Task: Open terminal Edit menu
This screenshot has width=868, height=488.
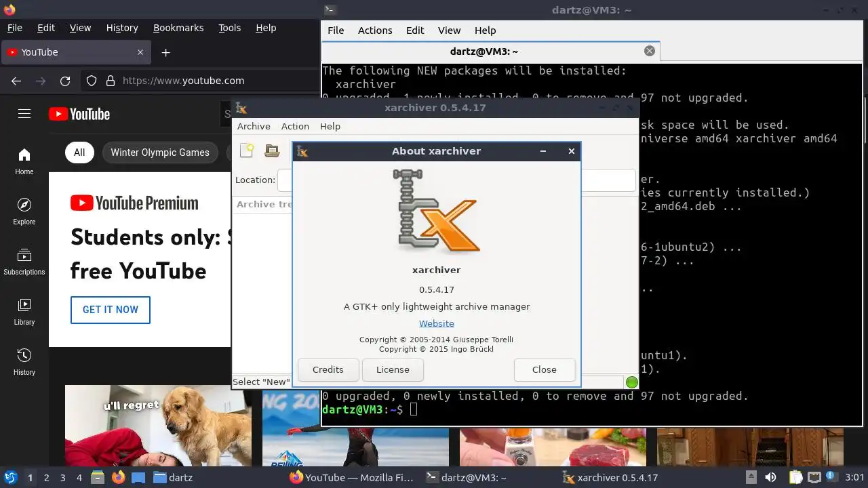Action: pos(415,30)
